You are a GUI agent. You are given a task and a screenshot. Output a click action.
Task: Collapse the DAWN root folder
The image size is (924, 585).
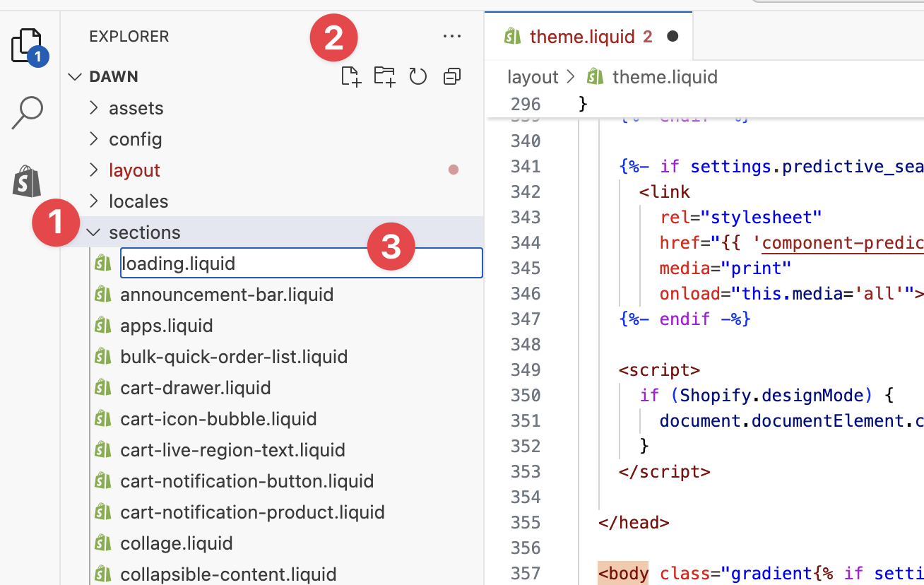[x=113, y=76]
